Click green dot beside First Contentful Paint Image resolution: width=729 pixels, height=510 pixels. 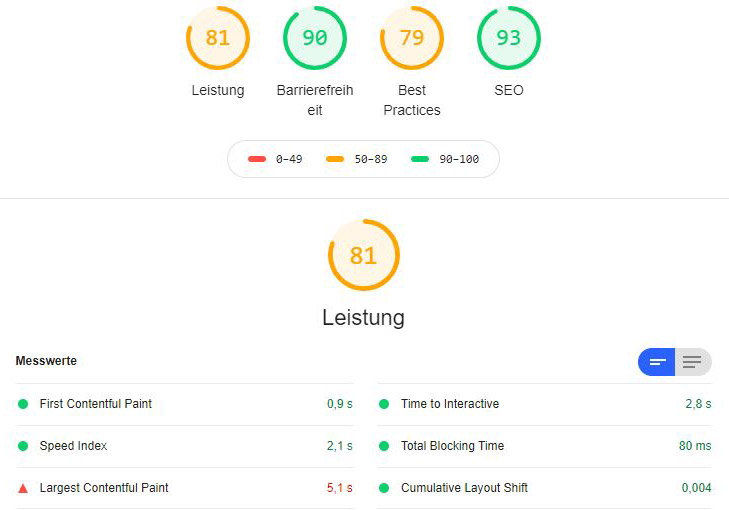[x=23, y=404]
